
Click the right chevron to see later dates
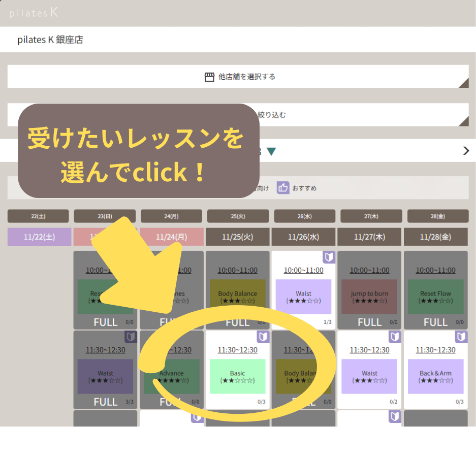[x=465, y=150]
